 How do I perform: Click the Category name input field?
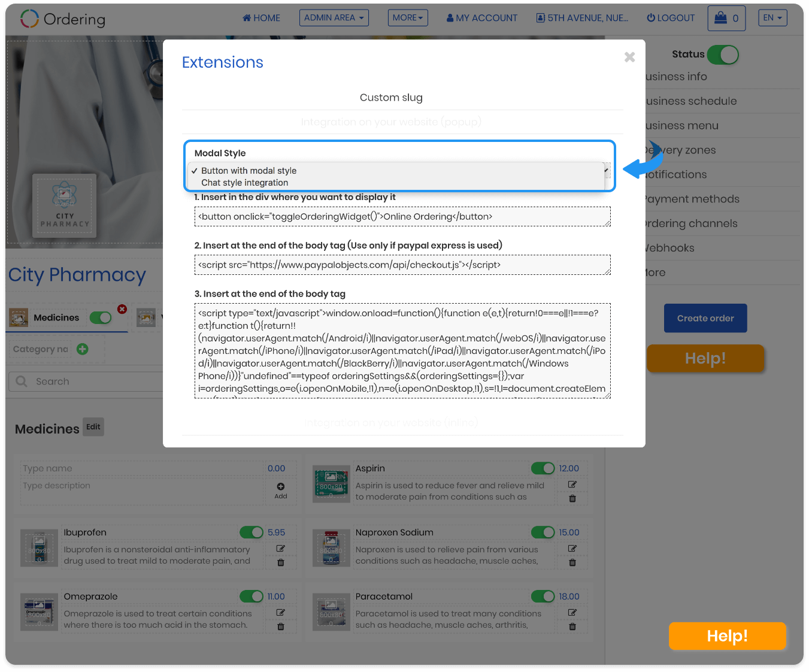[41, 349]
